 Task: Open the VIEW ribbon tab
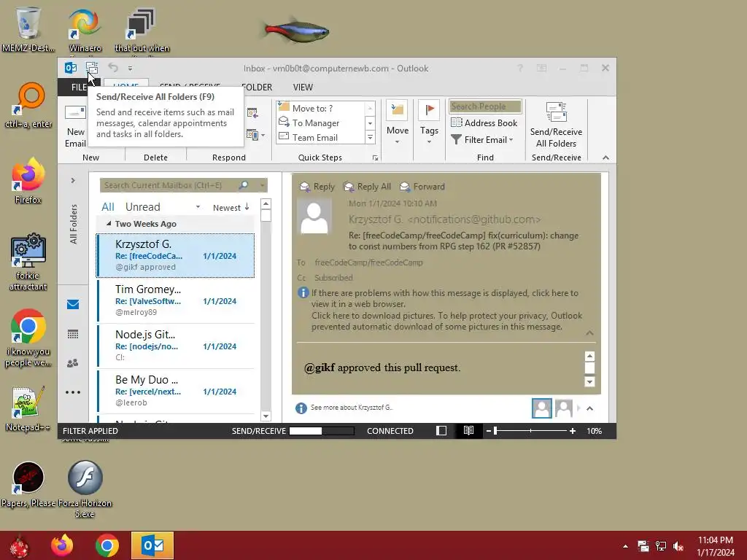tap(303, 87)
